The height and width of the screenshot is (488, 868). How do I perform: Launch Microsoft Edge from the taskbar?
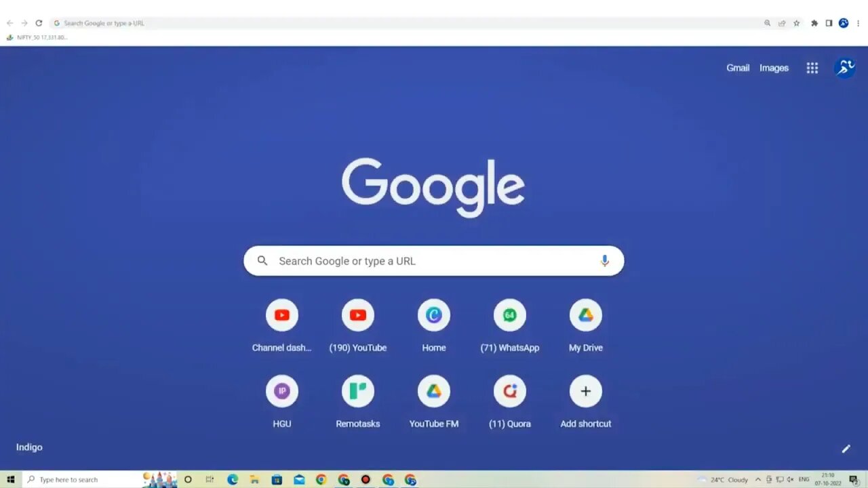point(233,480)
